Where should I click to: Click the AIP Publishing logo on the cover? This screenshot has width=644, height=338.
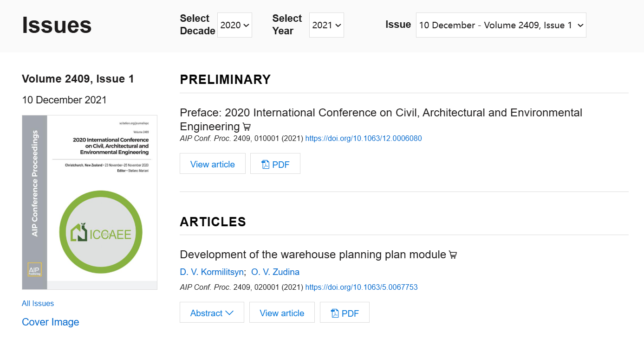pyautogui.click(x=34, y=270)
